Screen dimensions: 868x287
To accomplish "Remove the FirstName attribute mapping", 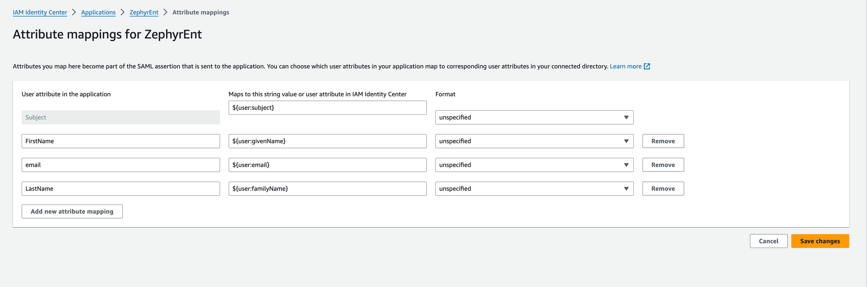I will tap(663, 141).
